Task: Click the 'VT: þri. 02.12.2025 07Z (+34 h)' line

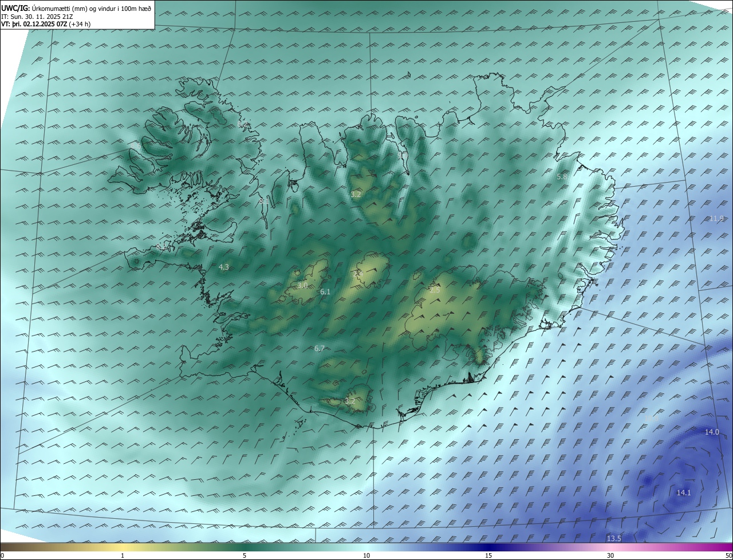Action: (46, 24)
